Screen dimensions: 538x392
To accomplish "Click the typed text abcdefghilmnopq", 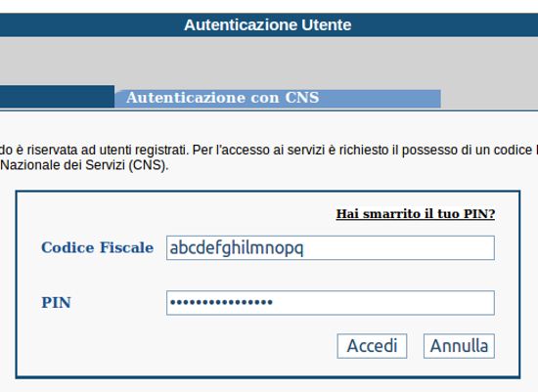I will tap(237, 248).
